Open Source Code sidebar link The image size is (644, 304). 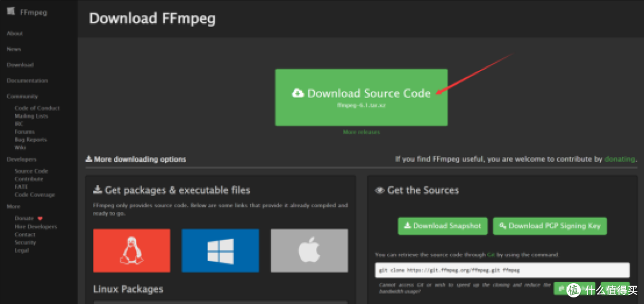(x=31, y=171)
